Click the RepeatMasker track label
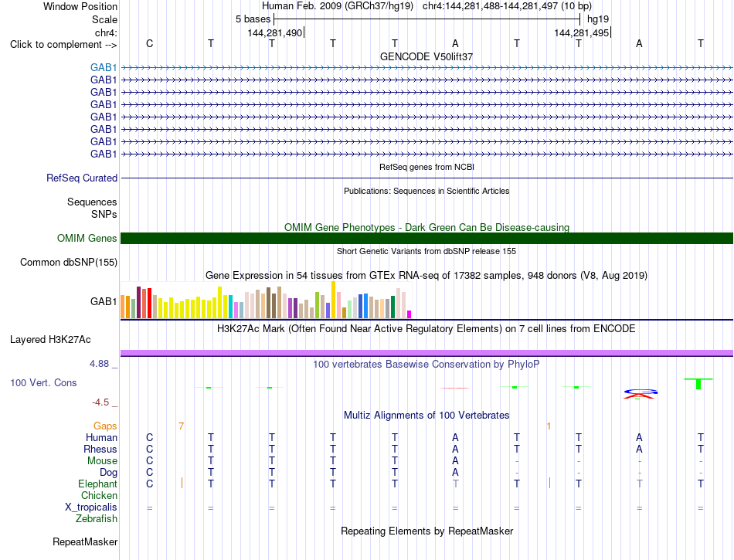 tap(85, 542)
